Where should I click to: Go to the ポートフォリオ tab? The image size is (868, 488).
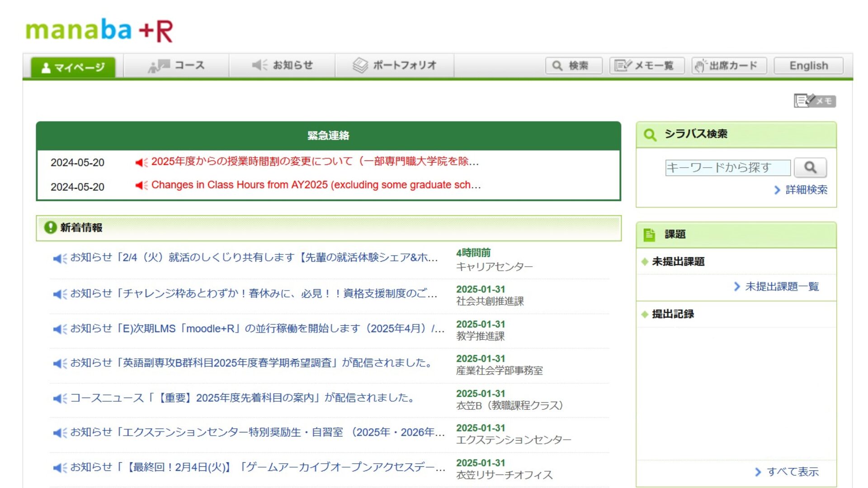[x=395, y=66]
